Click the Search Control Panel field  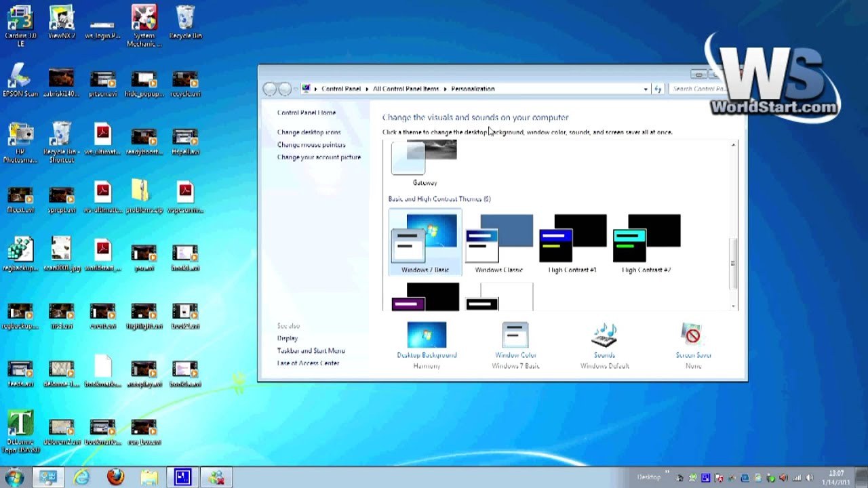[x=698, y=89]
